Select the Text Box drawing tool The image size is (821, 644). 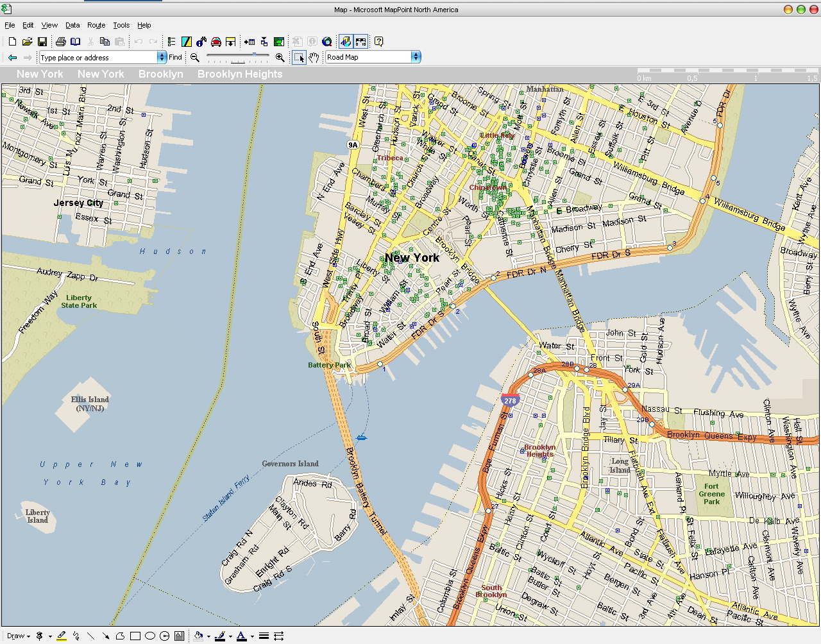[x=179, y=636]
